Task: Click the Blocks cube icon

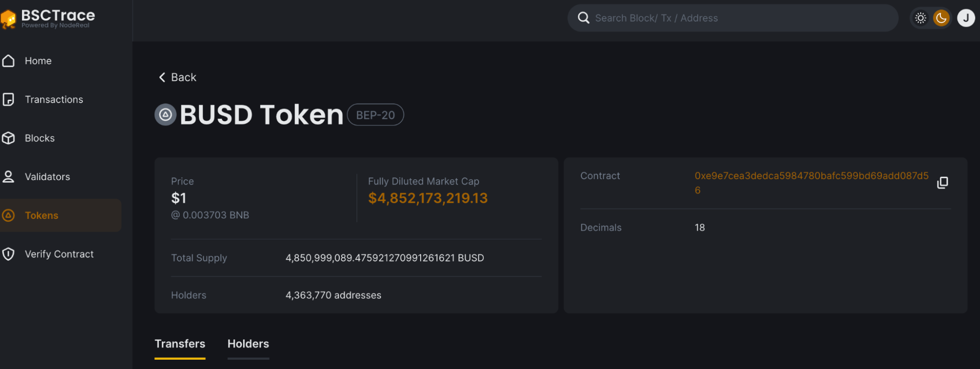Action: [8, 138]
